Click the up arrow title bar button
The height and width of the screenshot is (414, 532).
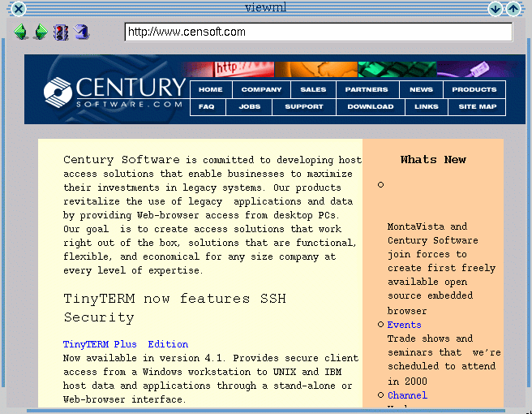(x=513, y=9)
